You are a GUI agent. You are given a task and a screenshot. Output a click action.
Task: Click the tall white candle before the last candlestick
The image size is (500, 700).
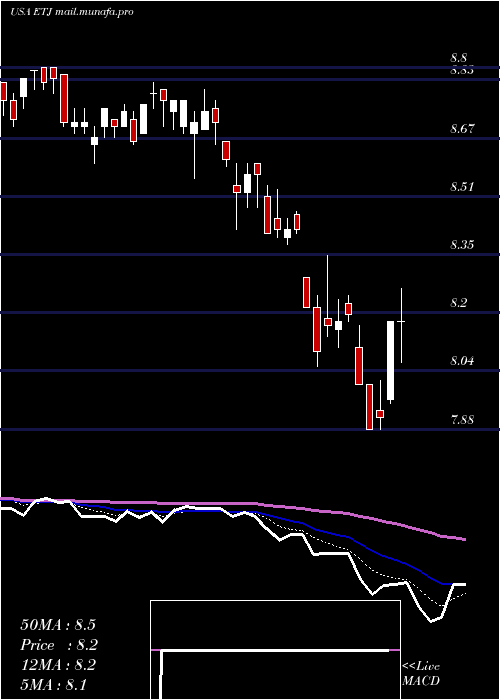click(x=391, y=361)
